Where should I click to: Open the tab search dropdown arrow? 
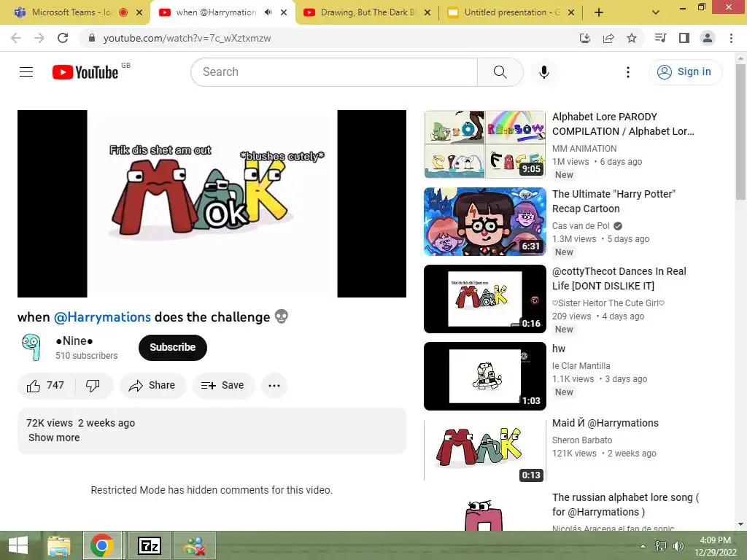point(656,12)
